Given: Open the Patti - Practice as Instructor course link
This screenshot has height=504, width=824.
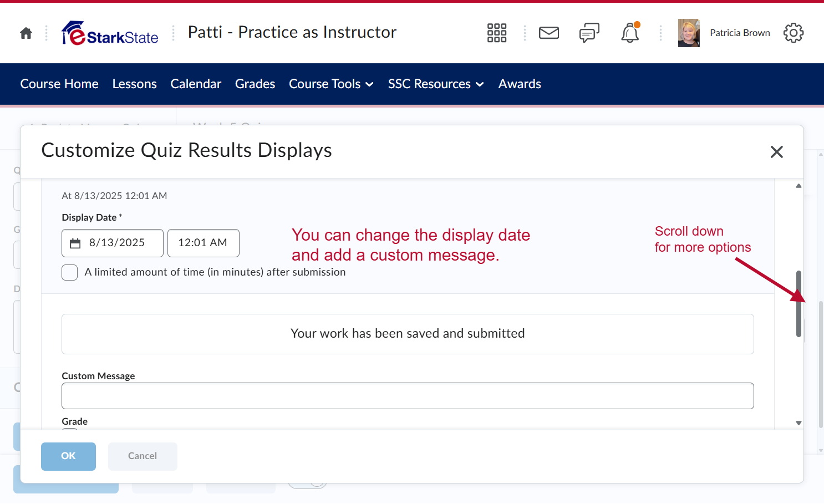Looking at the screenshot, I should point(292,32).
